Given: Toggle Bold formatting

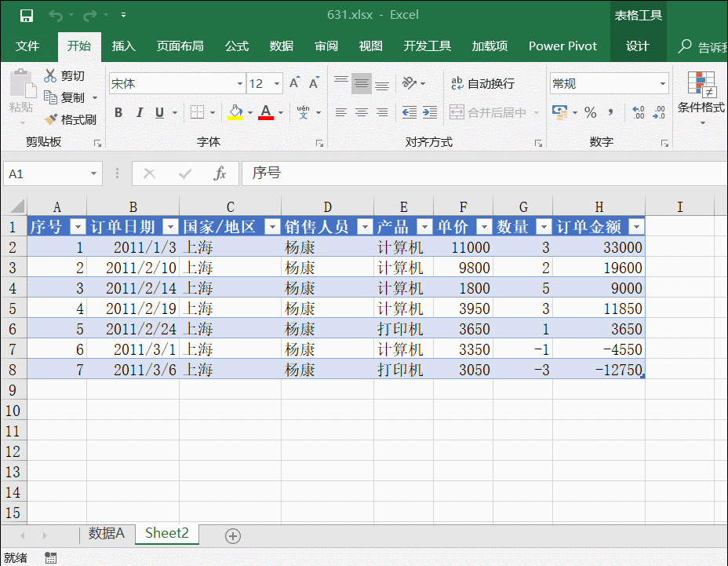Looking at the screenshot, I should (118, 113).
